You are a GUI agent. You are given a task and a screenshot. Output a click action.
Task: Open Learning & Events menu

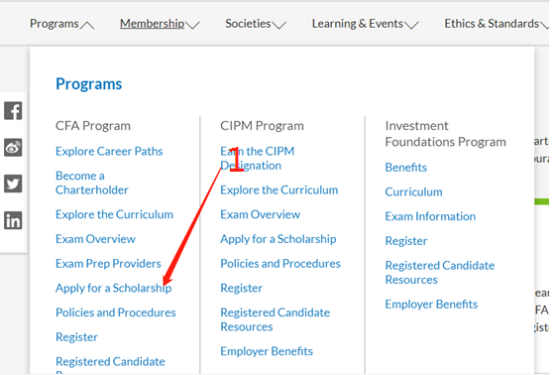[x=365, y=24]
